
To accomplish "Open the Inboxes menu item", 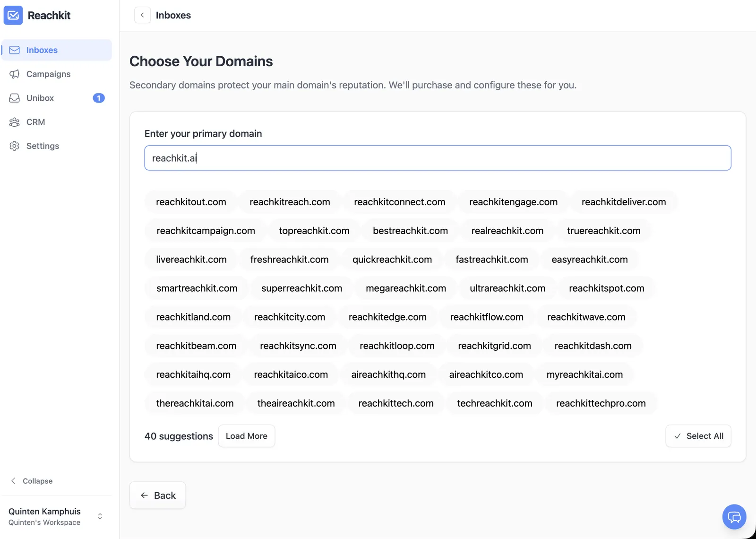I will click(57, 50).
